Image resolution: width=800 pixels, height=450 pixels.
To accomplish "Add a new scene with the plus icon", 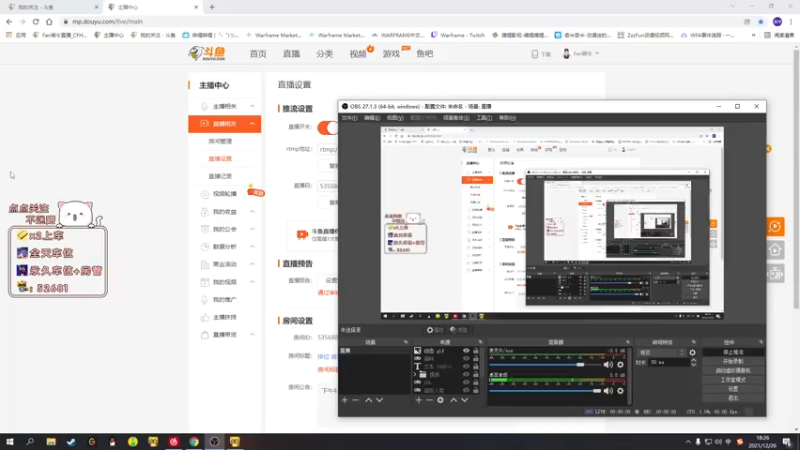I will pyautogui.click(x=344, y=401).
